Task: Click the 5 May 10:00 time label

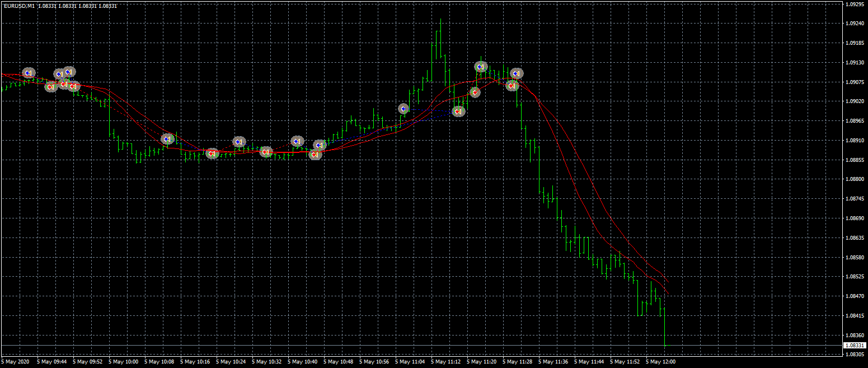Action: click(x=124, y=362)
